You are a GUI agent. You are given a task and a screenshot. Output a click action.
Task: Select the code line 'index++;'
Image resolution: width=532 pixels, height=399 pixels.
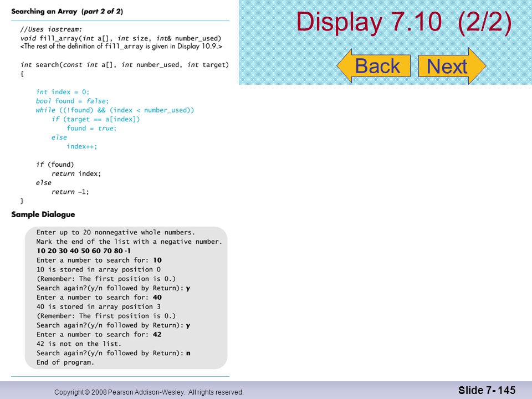[x=82, y=146]
